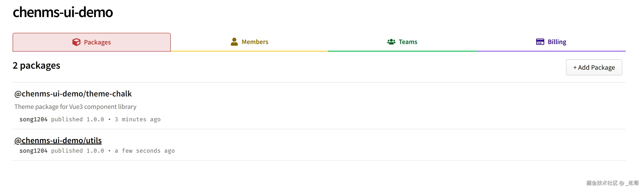Image resolution: width=644 pixels, height=191 pixels.
Task: Open the @chenms-ui-demo/utils package link
Action: tap(58, 140)
